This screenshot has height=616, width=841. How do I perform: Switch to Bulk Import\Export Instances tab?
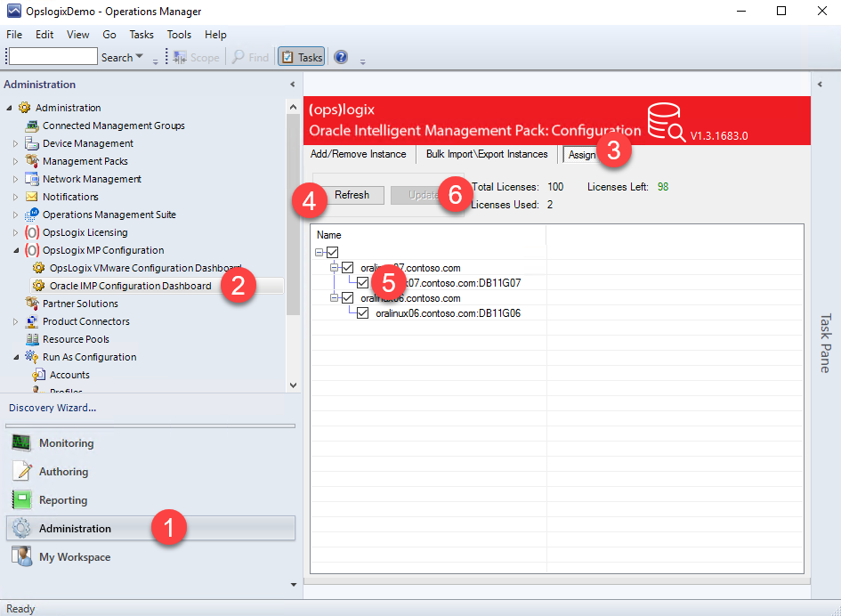[x=487, y=154]
